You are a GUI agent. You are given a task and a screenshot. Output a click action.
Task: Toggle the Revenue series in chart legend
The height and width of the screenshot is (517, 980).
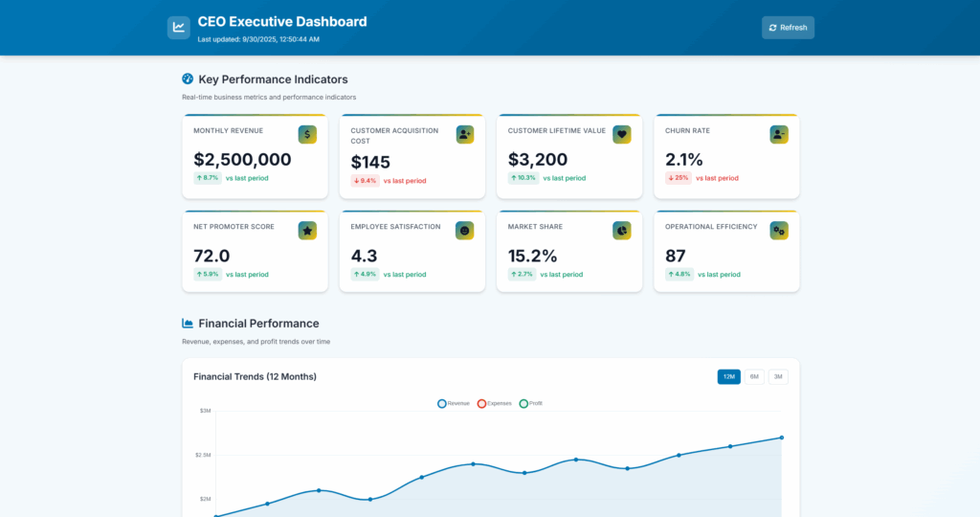[x=454, y=404]
